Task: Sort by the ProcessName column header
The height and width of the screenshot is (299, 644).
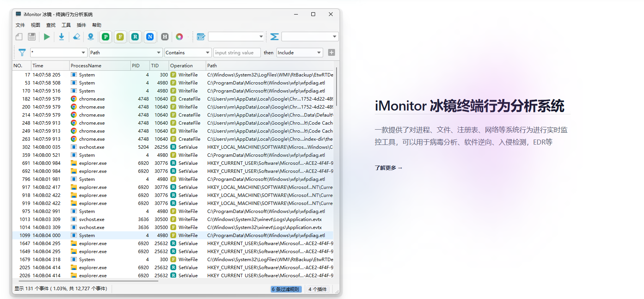Action: (x=100, y=65)
